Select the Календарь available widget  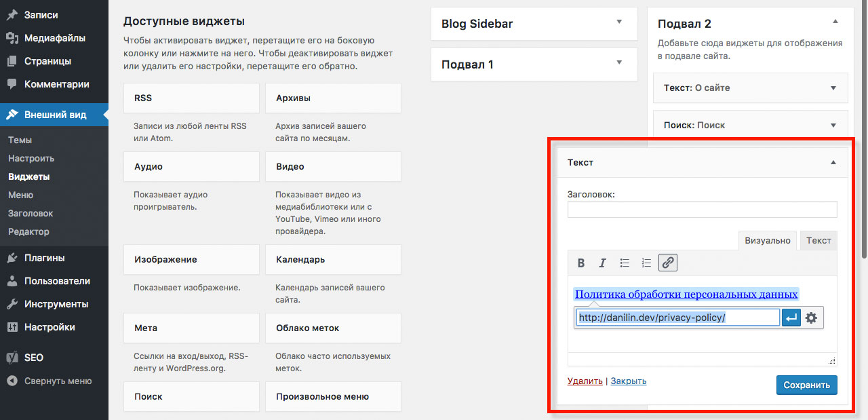pos(333,259)
